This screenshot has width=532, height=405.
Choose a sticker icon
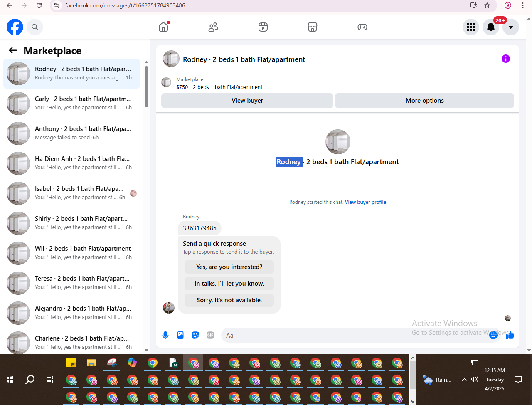(x=195, y=335)
